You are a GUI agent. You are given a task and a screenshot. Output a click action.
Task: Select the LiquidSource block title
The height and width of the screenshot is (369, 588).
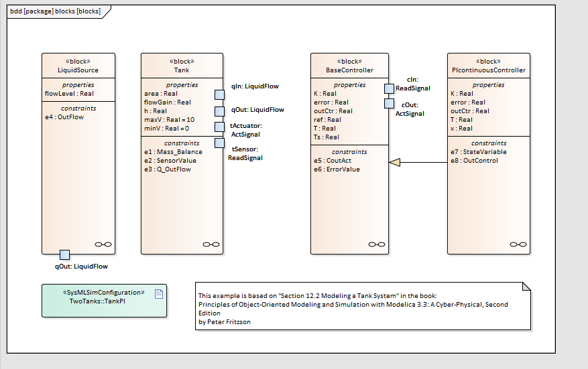pyautogui.click(x=78, y=70)
